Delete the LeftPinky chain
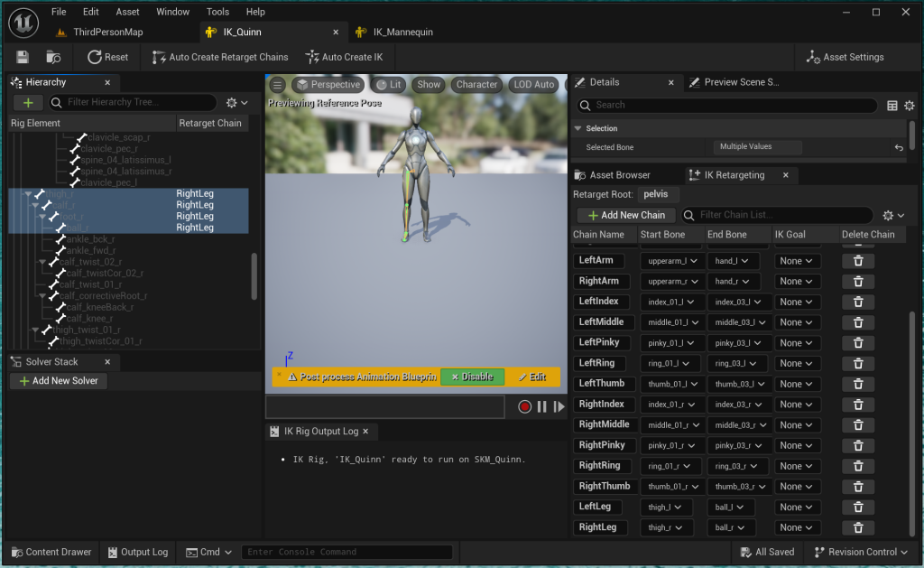924x568 pixels. coord(858,342)
